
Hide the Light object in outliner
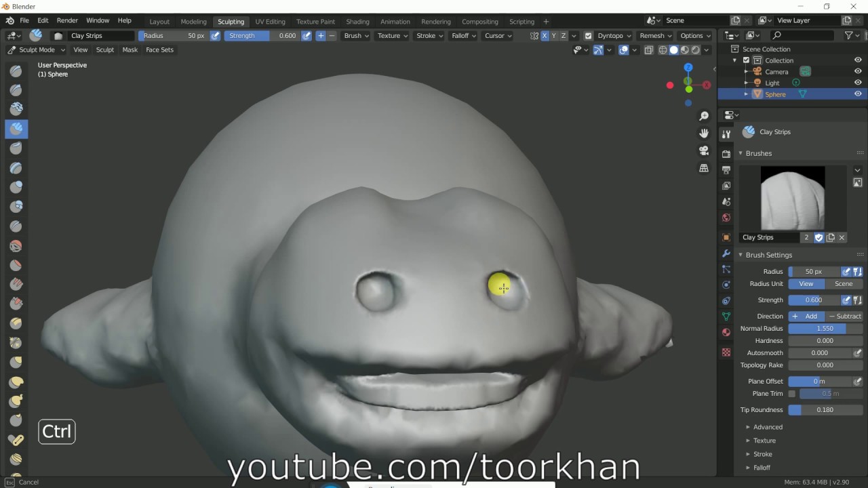pyautogui.click(x=857, y=83)
